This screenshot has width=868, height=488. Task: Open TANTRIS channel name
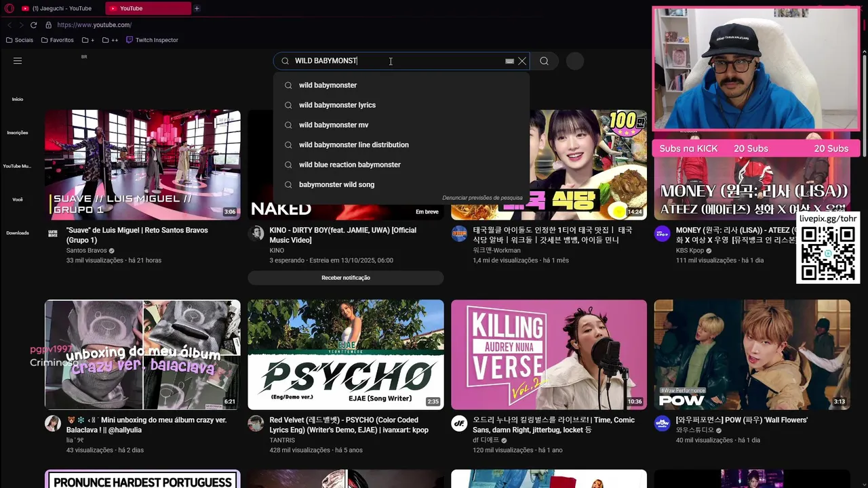[282, 441]
